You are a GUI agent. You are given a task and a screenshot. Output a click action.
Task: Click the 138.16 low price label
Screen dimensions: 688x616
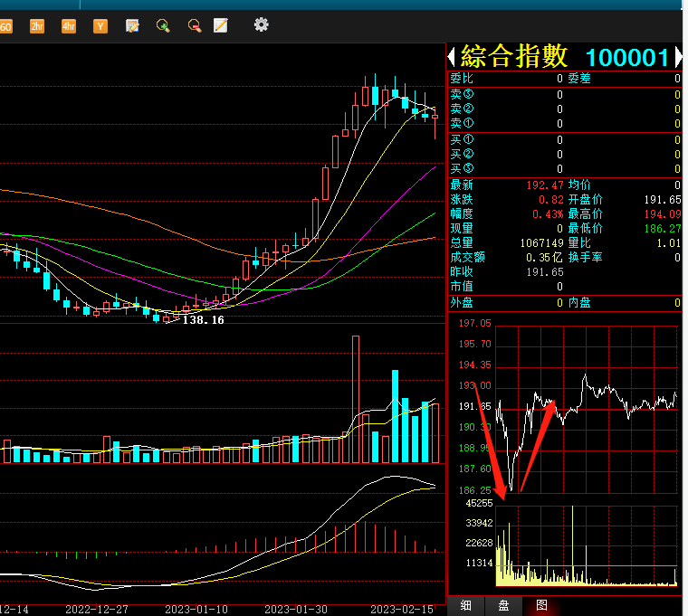point(203,319)
